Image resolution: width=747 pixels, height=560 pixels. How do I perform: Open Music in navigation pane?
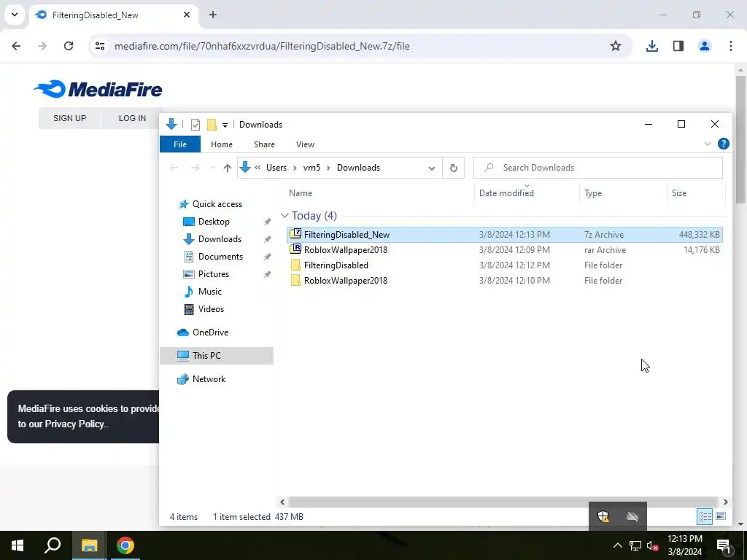209,292
